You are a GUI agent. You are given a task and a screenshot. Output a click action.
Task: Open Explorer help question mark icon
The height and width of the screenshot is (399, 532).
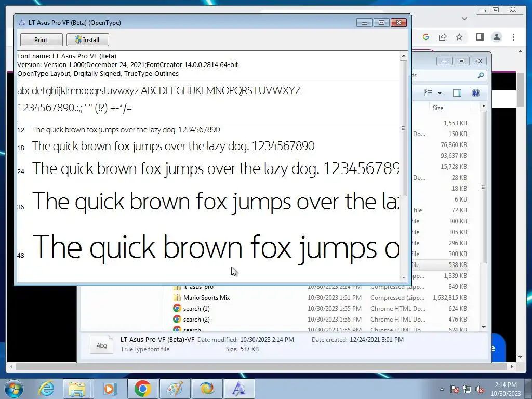coord(476,93)
